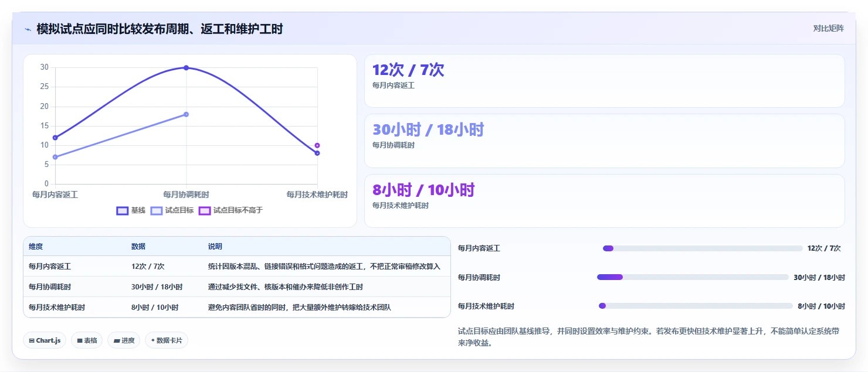Click x-axis label 每月技术维护耗时
The image size is (868, 372).
pyautogui.click(x=317, y=194)
